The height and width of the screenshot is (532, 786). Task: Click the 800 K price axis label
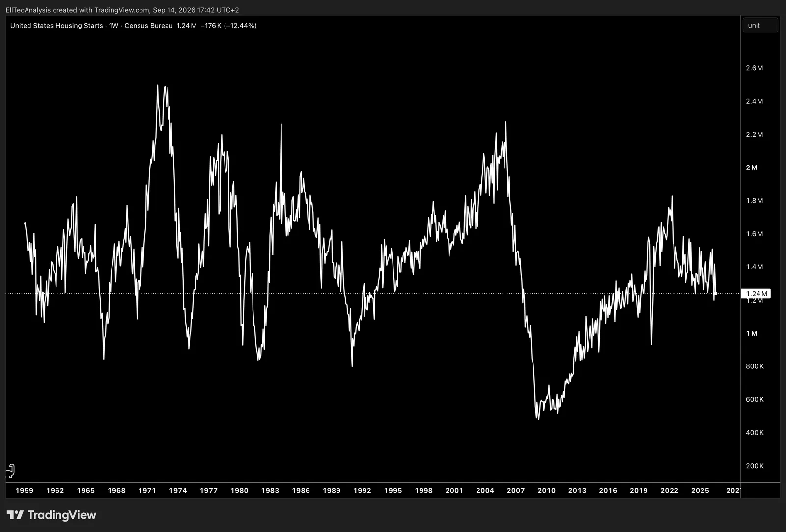[755, 366]
